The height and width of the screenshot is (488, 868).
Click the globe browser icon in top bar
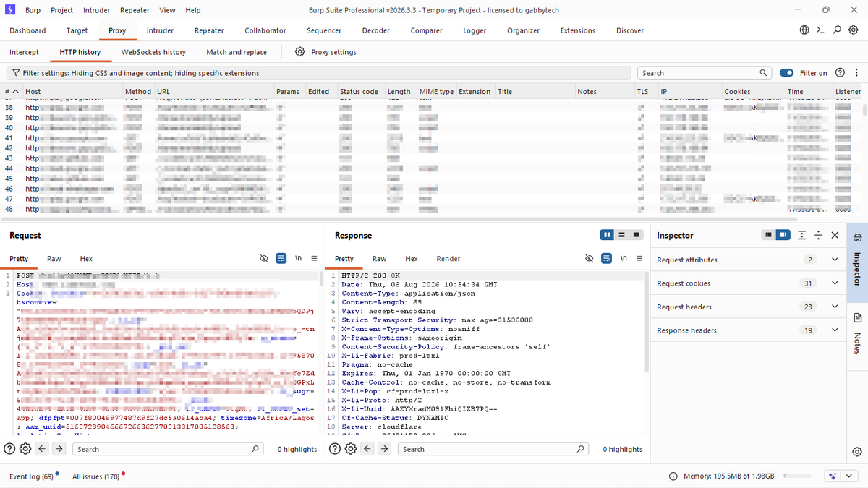(x=804, y=30)
